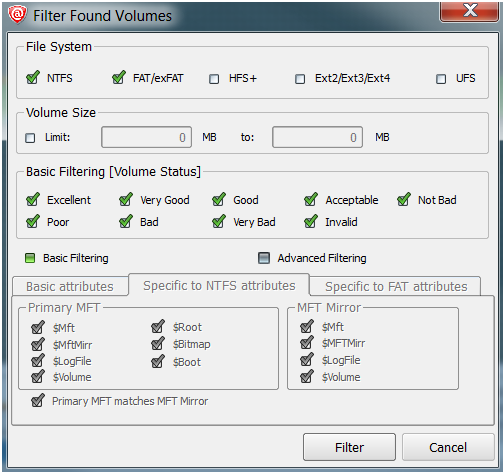Toggle Primary MFT $Boot checkbox
The height and width of the screenshot is (473, 504).
tap(158, 361)
